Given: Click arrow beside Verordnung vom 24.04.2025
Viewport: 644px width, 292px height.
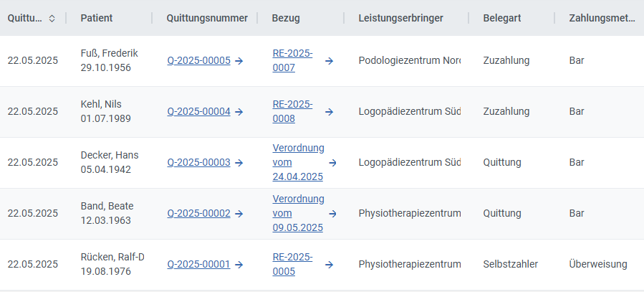Looking at the screenshot, I should pos(332,163).
